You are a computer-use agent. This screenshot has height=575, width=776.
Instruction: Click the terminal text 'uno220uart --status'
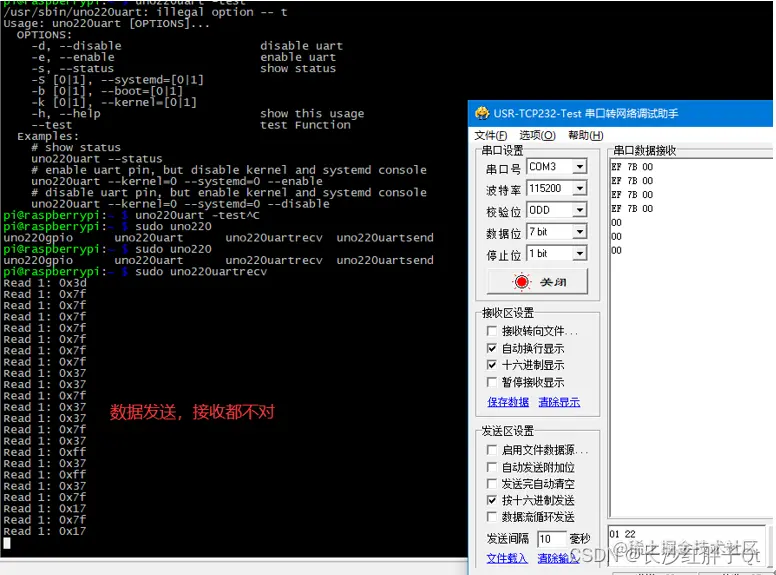[97, 159]
